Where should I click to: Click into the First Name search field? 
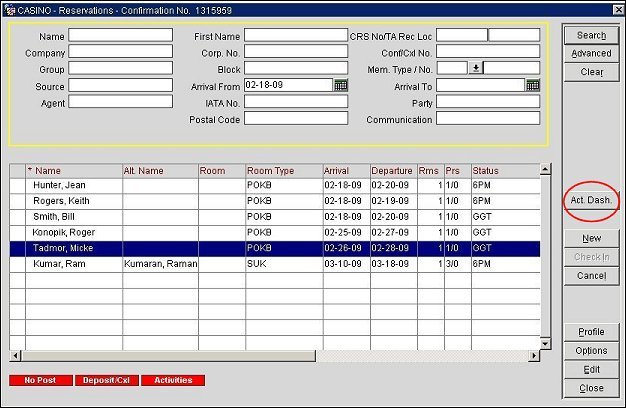tap(295, 35)
